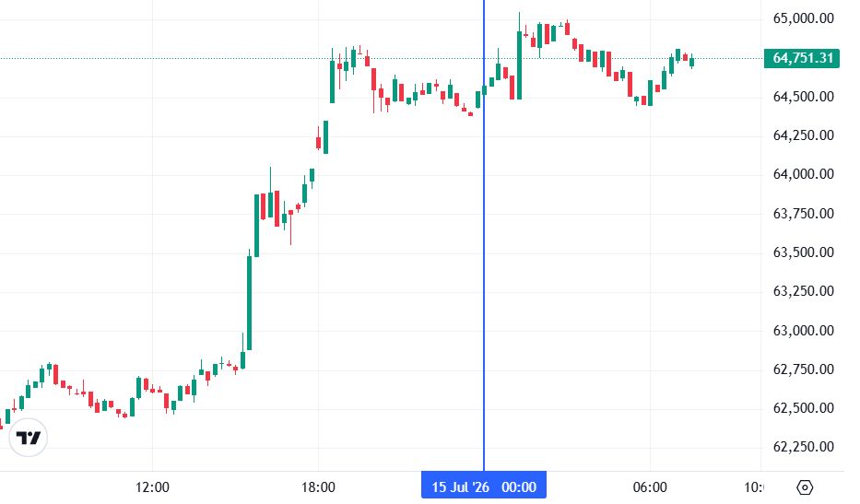This screenshot has width=860, height=504.
Task: Click the 63,000.00 price axis label
Action: click(803, 330)
